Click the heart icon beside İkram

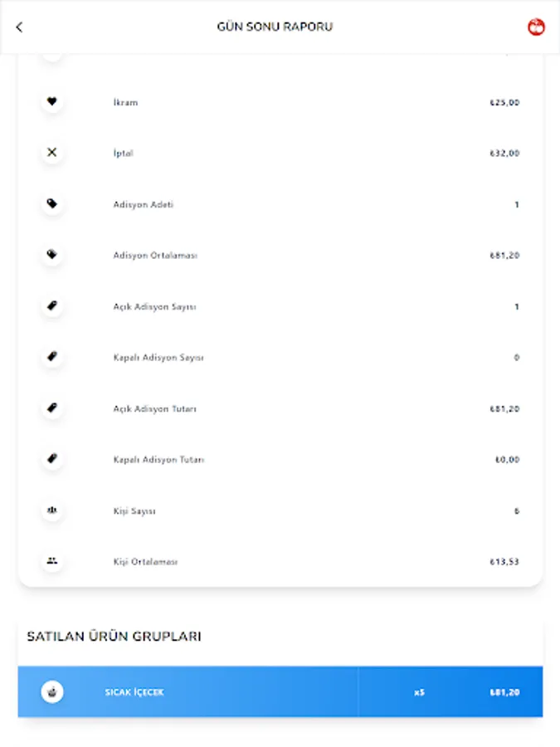52,102
